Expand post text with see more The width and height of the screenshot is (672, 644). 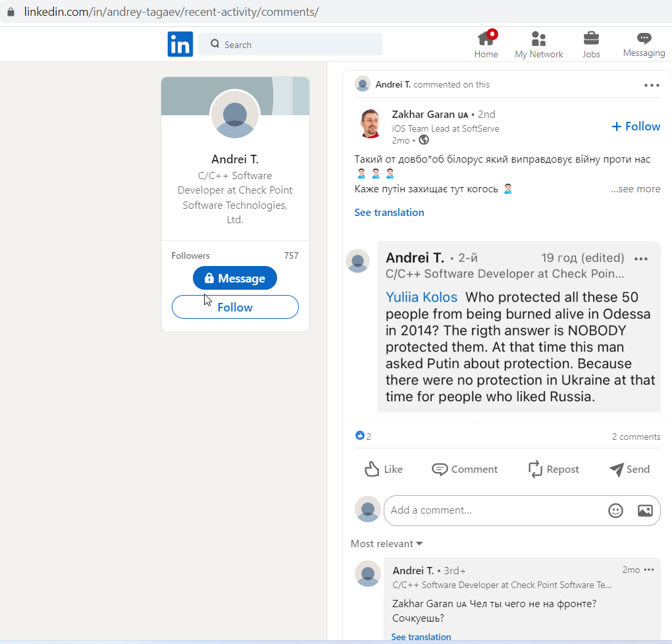coord(635,189)
